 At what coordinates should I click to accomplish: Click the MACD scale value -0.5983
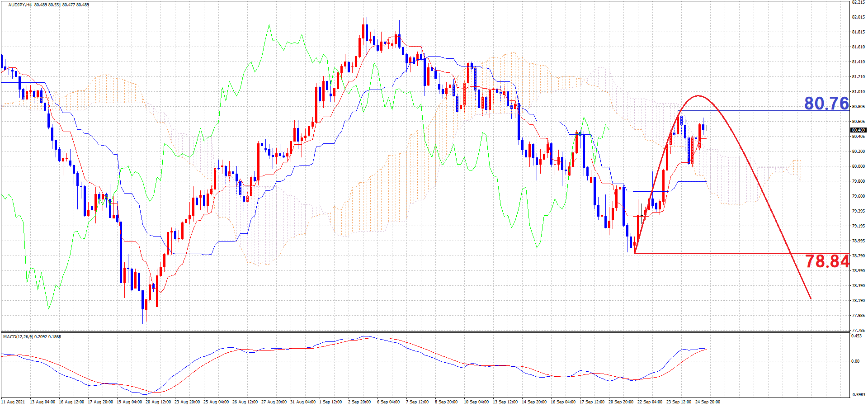[x=857, y=395]
